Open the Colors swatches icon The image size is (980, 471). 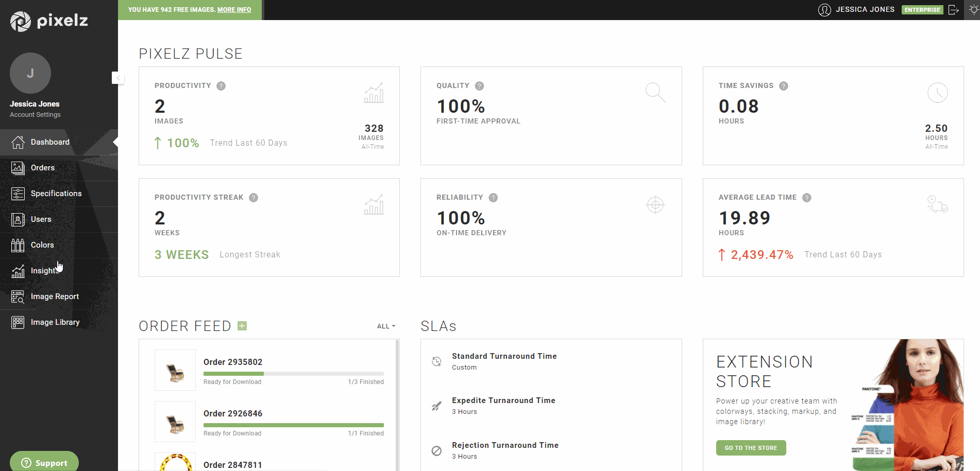pyautogui.click(x=18, y=245)
